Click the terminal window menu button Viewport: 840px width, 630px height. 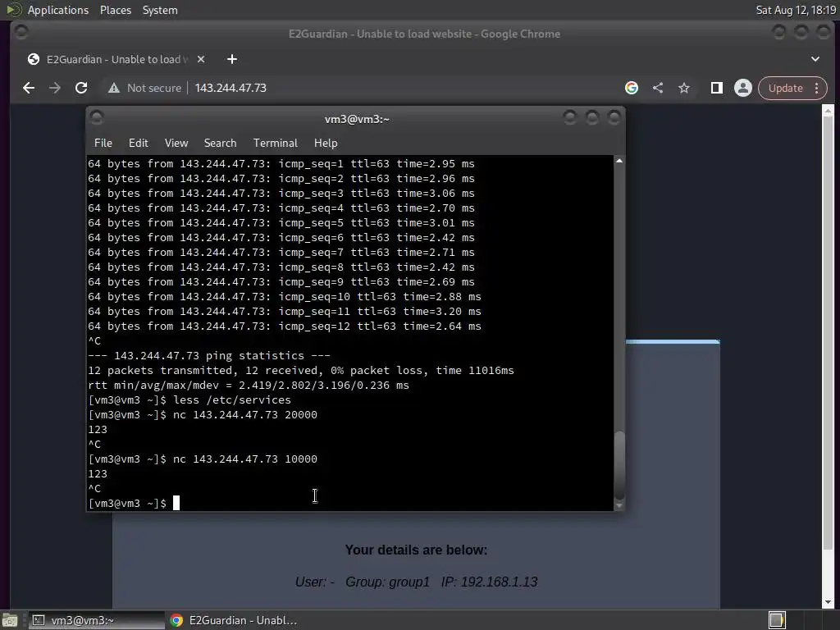pos(97,117)
